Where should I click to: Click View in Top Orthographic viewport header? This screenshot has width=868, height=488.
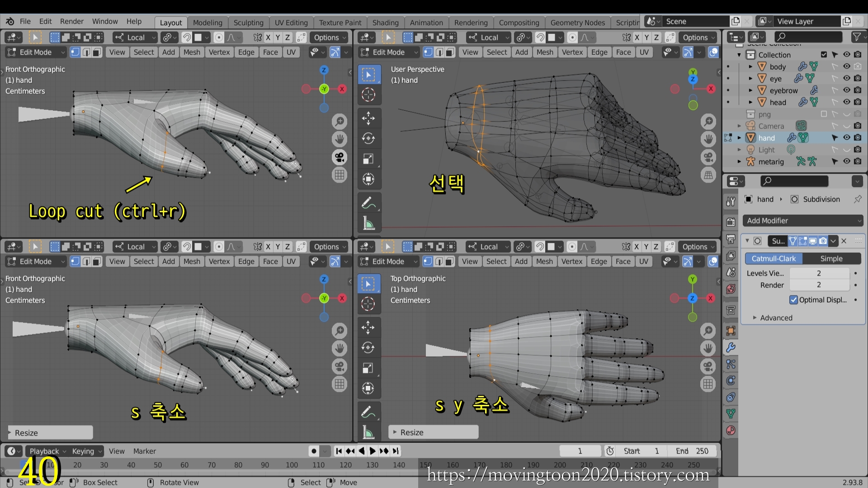(x=470, y=262)
